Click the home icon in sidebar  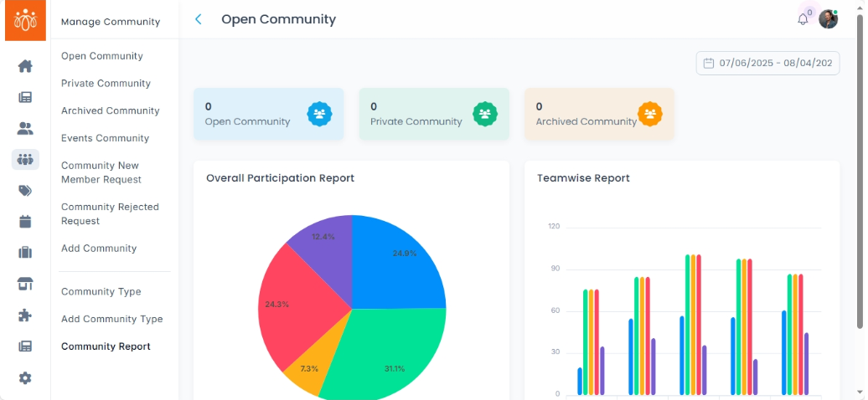(25, 66)
